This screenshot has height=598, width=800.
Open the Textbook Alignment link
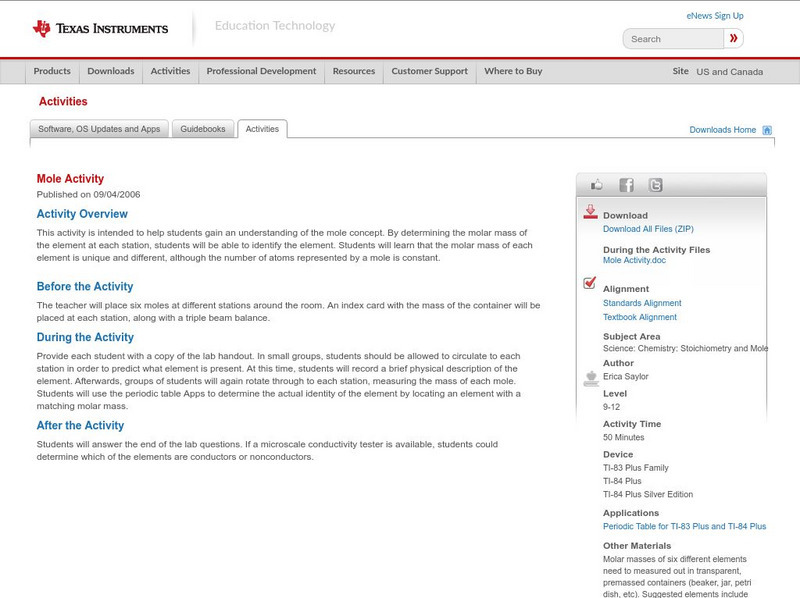(640, 317)
